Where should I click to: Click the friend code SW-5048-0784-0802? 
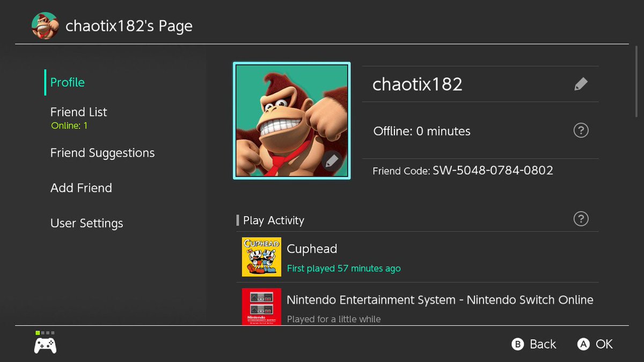click(x=493, y=171)
